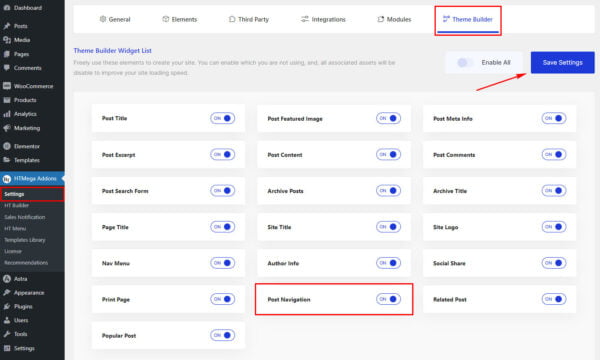Open License submenu link
This screenshot has width=600, height=360.
pyautogui.click(x=13, y=251)
